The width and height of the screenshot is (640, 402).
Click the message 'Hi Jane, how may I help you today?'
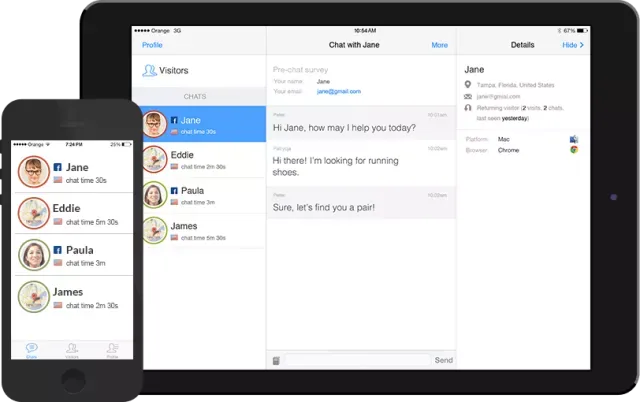(344, 128)
